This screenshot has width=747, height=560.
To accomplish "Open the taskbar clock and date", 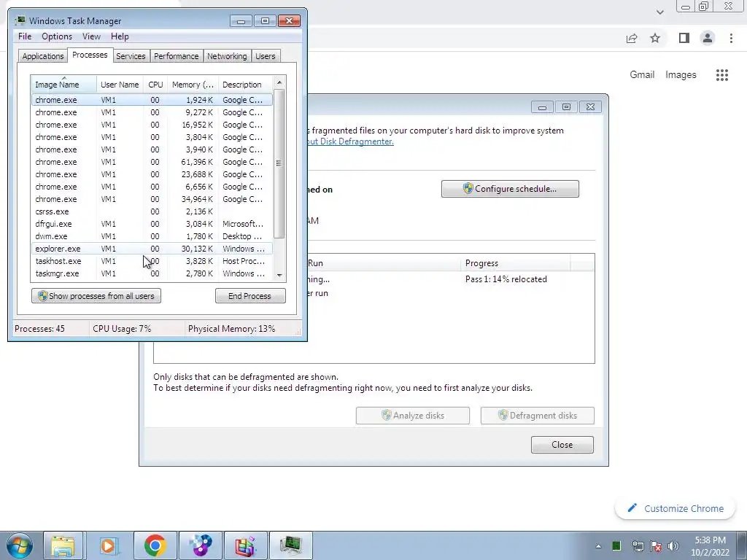I will click(x=710, y=546).
